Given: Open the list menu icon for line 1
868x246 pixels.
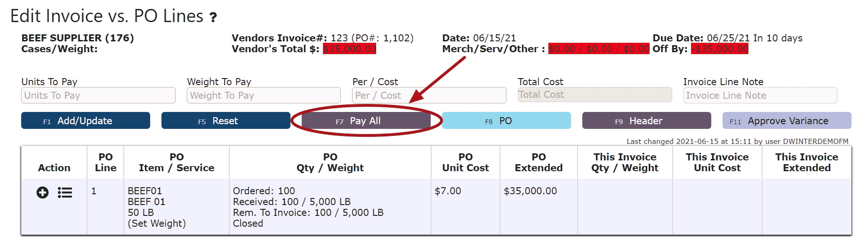Looking at the screenshot, I should [64, 192].
